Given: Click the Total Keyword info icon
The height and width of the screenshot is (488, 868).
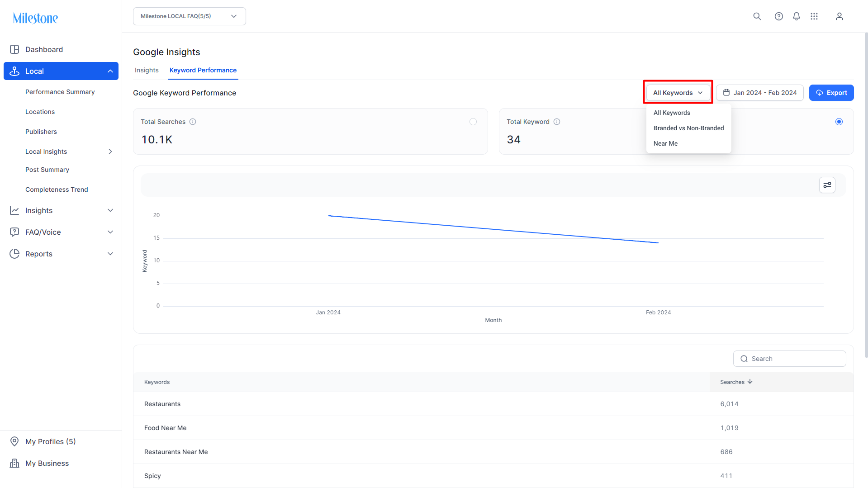Looking at the screenshot, I should click(x=557, y=122).
